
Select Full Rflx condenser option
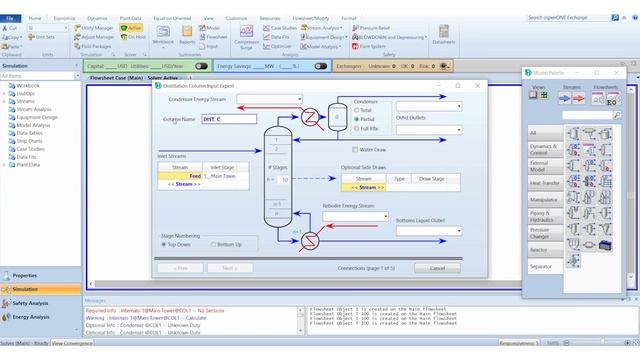[x=357, y=129]
